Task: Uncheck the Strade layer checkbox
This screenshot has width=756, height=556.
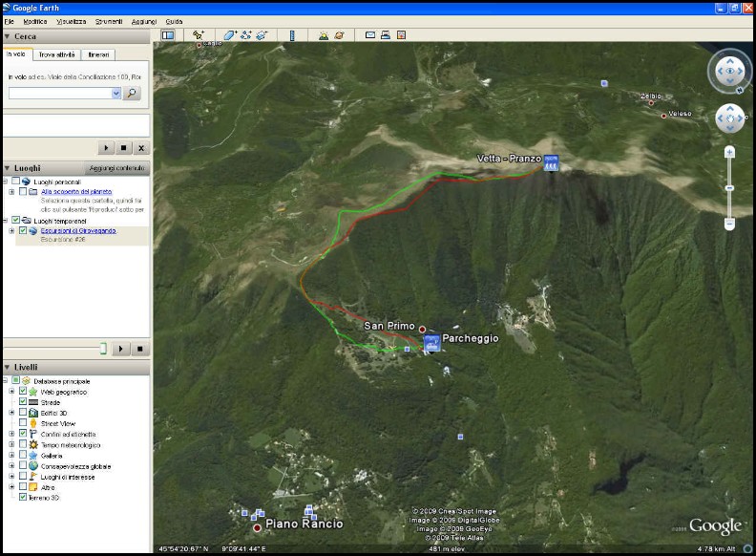Action: 23,401
